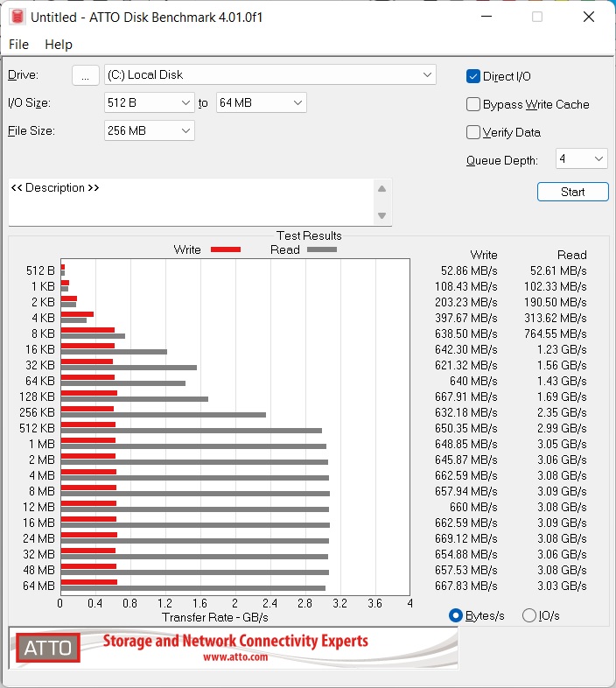
Task: Click the gray Read legend swatch
Action: (x=322, y=249)
